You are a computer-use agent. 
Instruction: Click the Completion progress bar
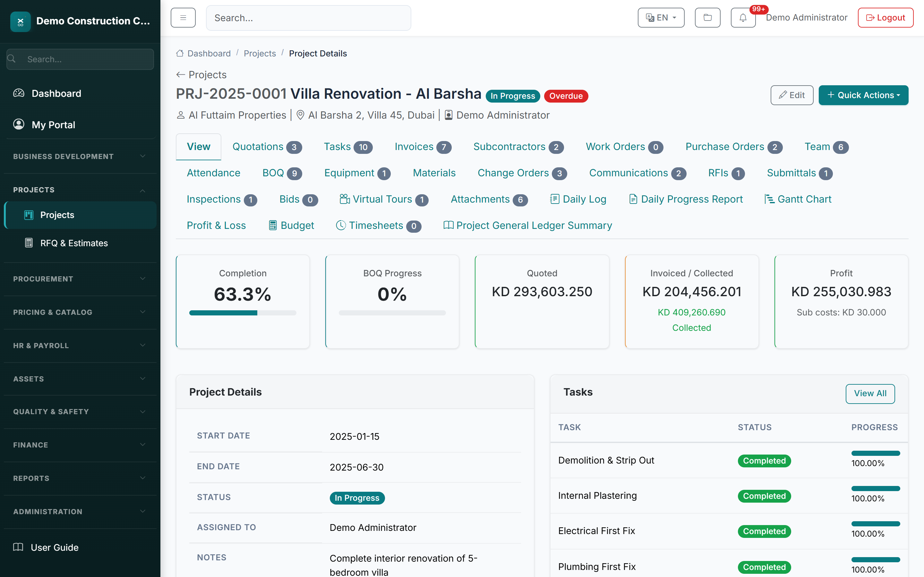[243, 313]
